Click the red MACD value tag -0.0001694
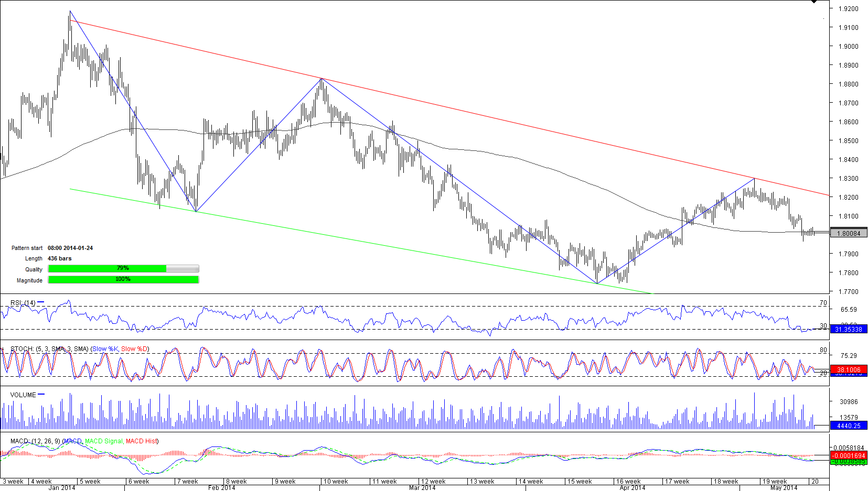868x491 pixels. click(x=849, y=455)
